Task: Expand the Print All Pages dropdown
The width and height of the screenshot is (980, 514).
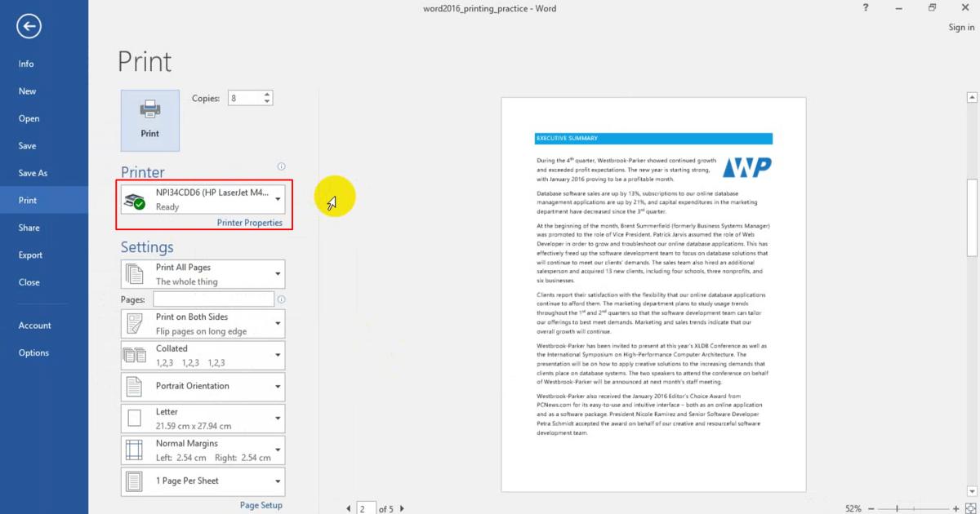Action: coord(203,274)
